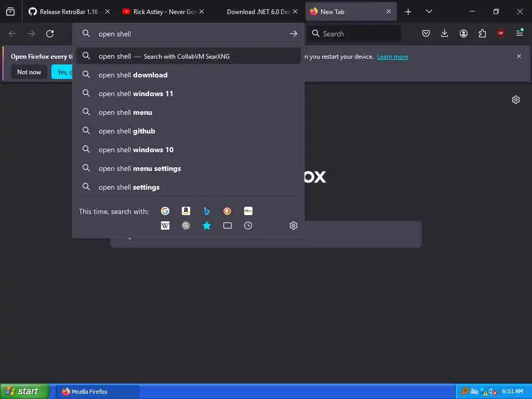Close the Release RetroBar tab

(x=108, y=11)
